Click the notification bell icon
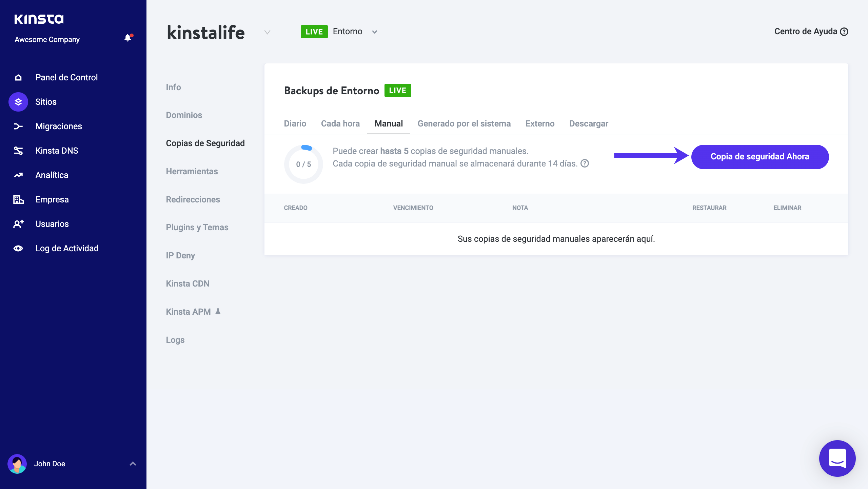The width and height of the screenshot is (868, 489). (128, 38)
